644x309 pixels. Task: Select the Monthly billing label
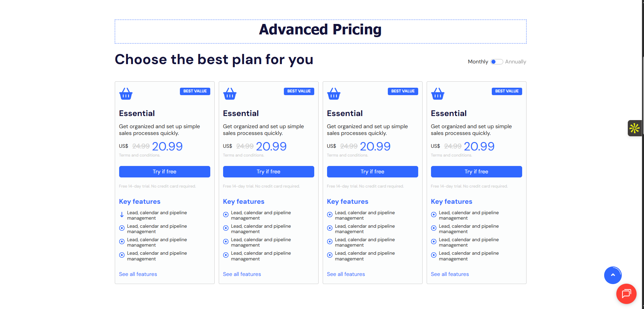478,61
